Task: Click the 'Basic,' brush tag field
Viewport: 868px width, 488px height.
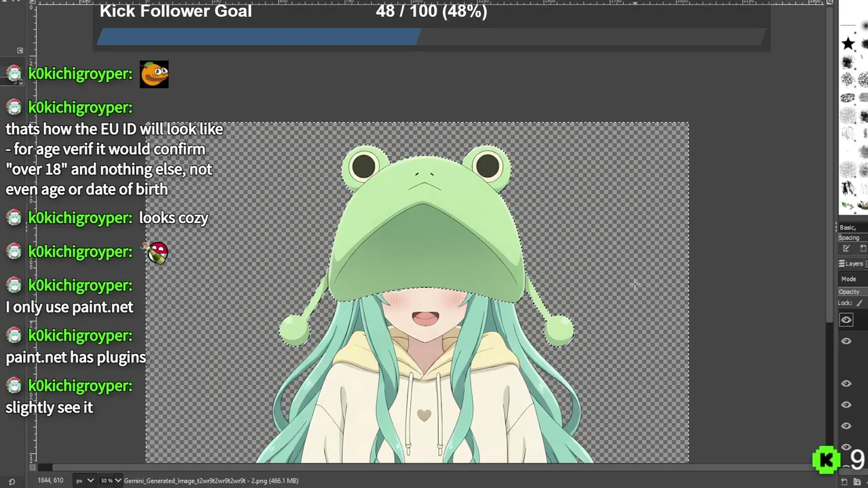Action: click(x=853, y=228)
